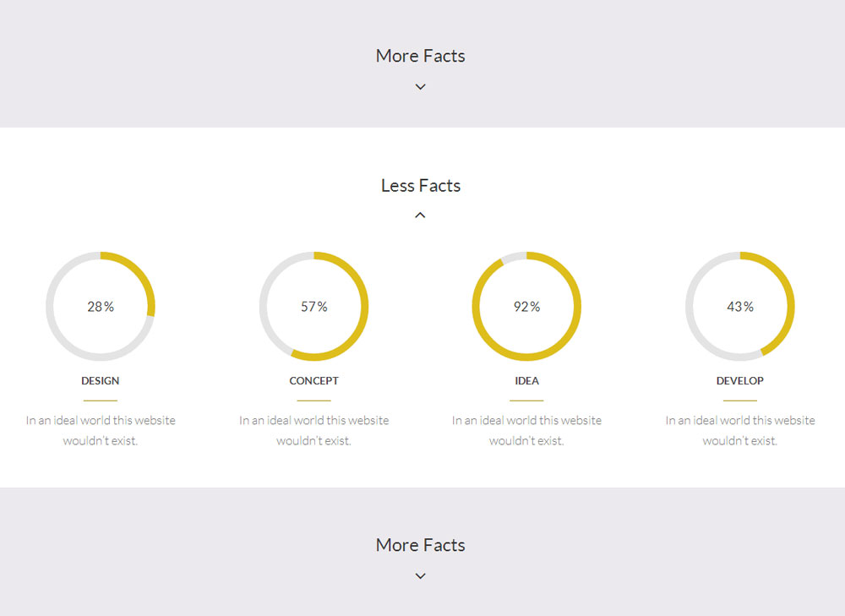Viewport: 845px width, 616px height.
Task: Click the bottom More Facts heading
Action: pos(420,545)
